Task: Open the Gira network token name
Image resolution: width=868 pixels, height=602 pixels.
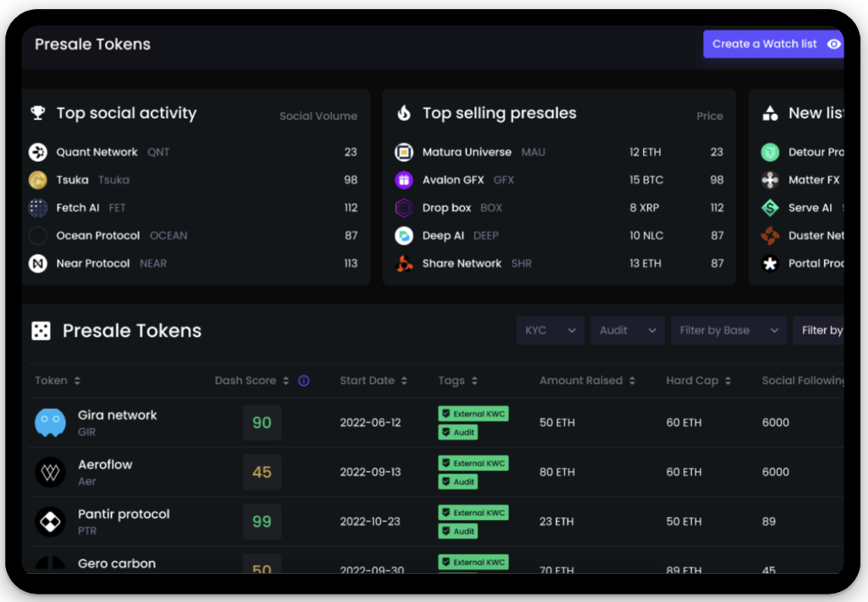Action: point(117,415)
